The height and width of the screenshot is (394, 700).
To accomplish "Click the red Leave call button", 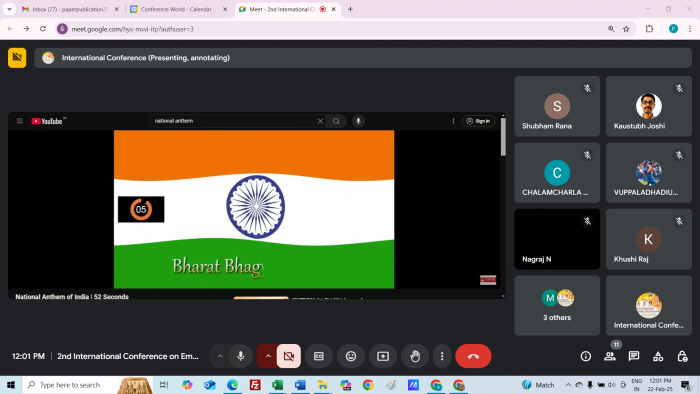I will point(473,356).
